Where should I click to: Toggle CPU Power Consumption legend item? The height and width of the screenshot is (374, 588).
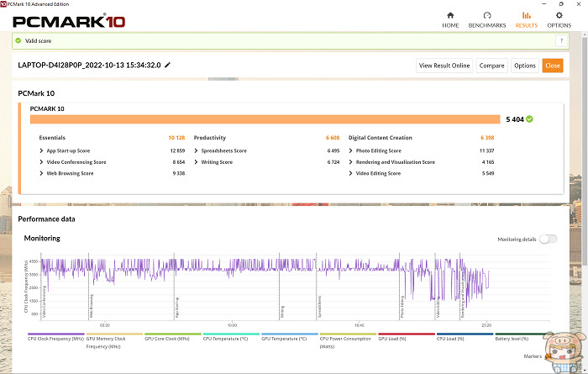click(x=348, y=341)
